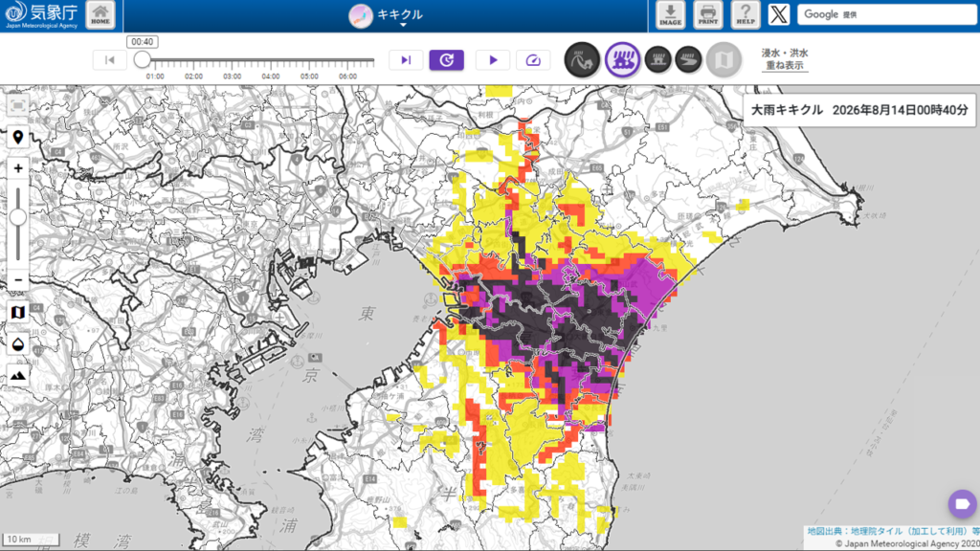980x551 pixels.
Task: Click the purple auto-refresh button
Action: coord(446,60)
